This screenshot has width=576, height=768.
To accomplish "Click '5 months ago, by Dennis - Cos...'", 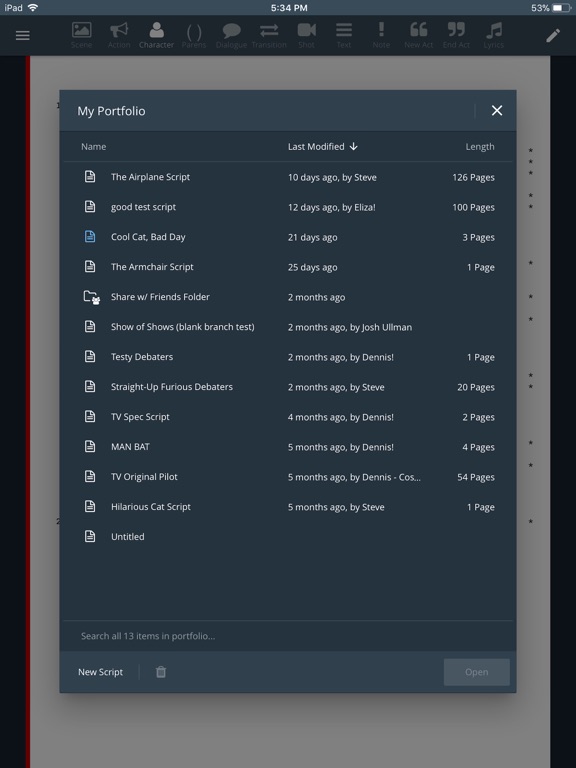I will pyautogui.click(x=354, y=477).
